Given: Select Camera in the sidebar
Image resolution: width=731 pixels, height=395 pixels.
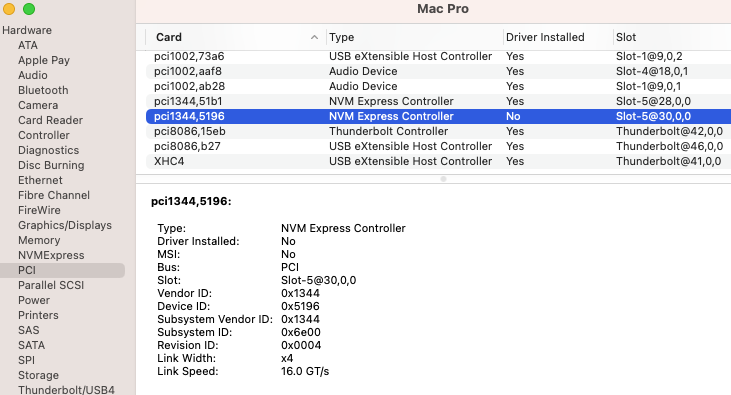Looking at the screenshot, I should click(38, 105).
